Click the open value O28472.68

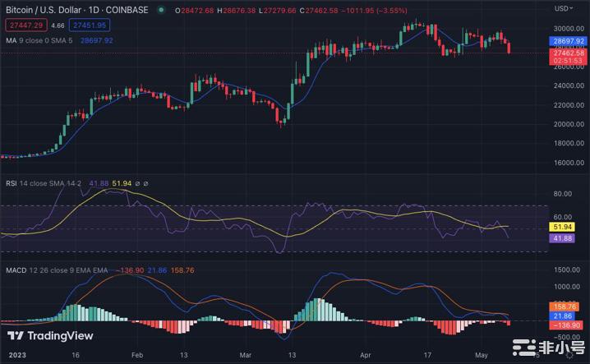tap(195, 11)
